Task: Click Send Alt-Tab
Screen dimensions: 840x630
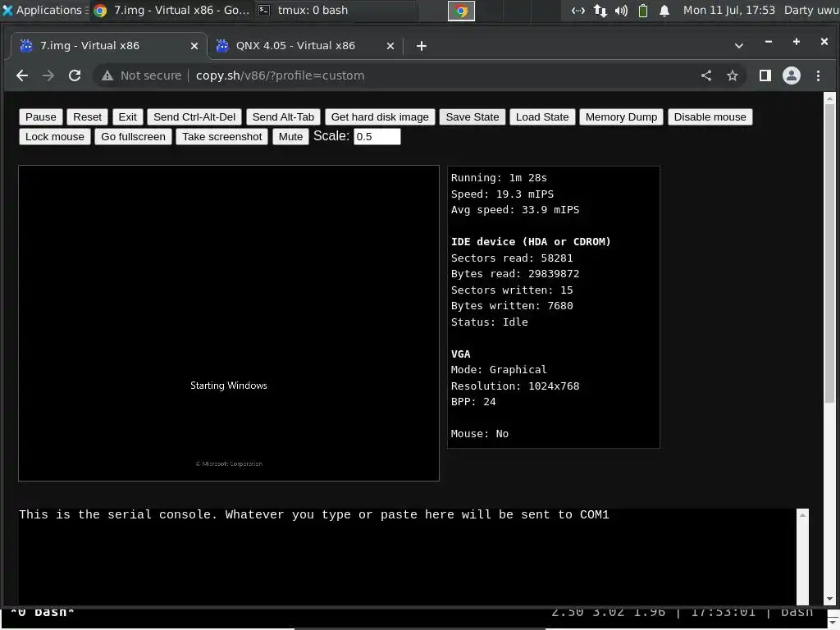Action: click(x=283, y=116)
